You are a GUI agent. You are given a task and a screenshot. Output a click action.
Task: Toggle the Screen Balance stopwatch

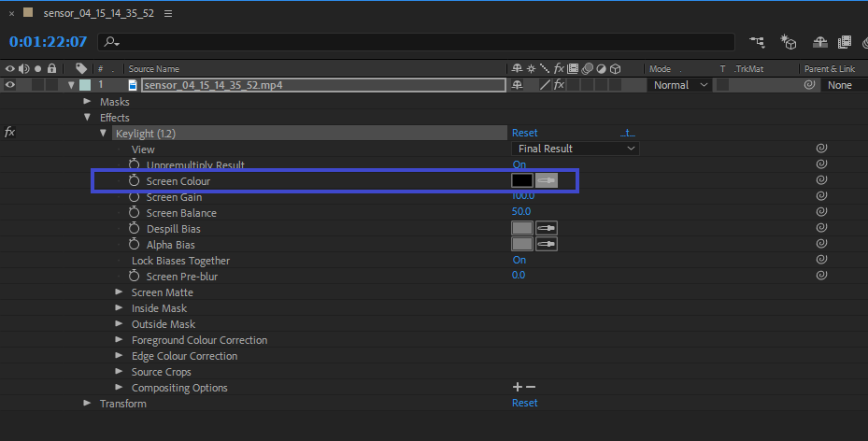pyautogui.click(x=134, y=212)
